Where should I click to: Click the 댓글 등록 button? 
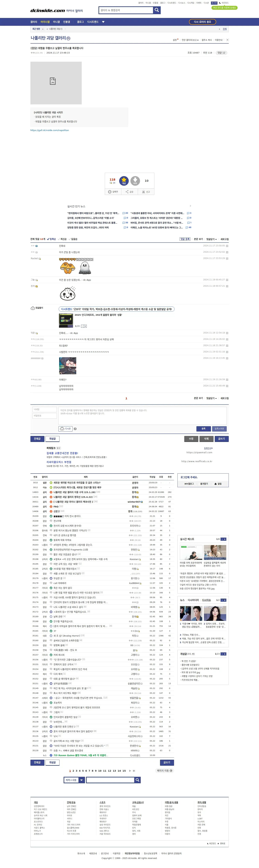point(185,239)
